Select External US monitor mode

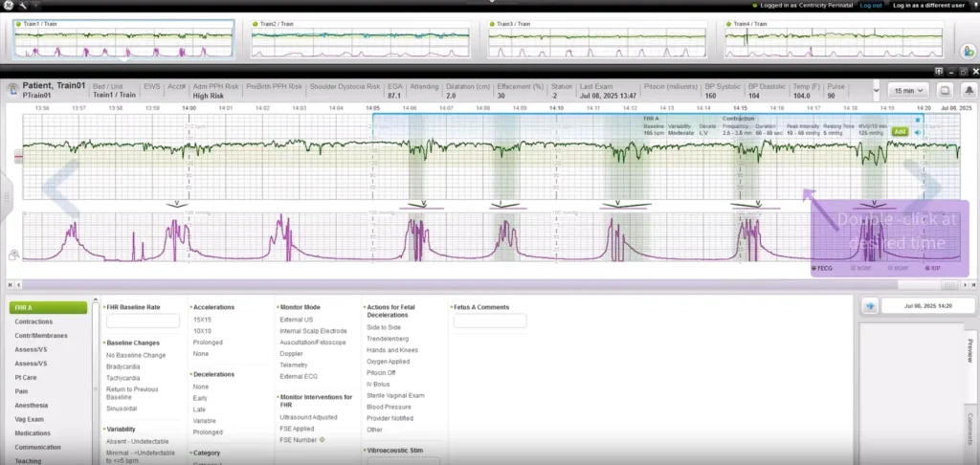pyautogui.click(x=297, y=320)
